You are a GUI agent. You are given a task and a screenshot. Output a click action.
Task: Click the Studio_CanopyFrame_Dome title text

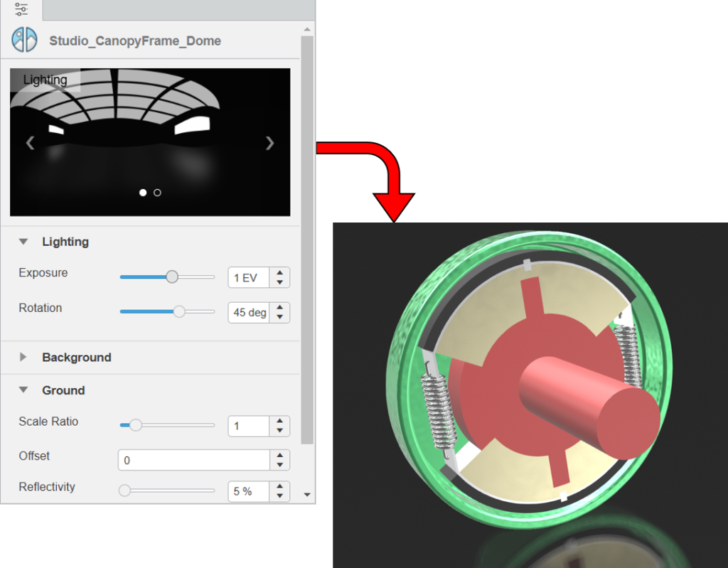pos(135,41)
